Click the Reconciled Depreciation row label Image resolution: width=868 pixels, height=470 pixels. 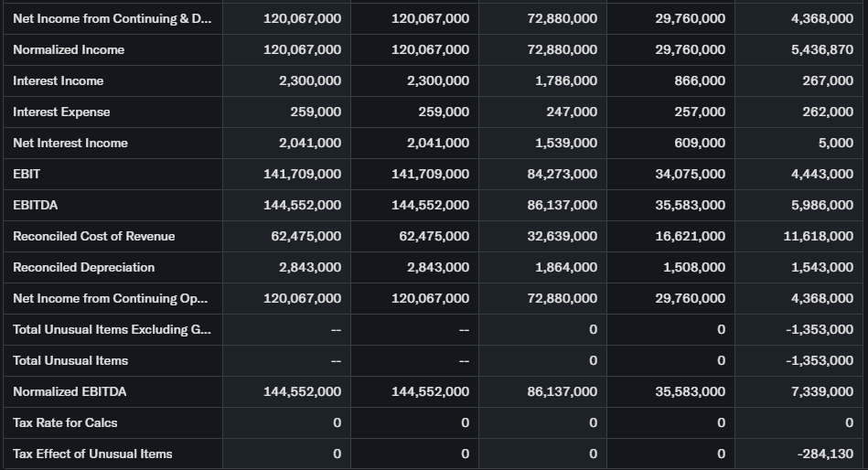84,267
